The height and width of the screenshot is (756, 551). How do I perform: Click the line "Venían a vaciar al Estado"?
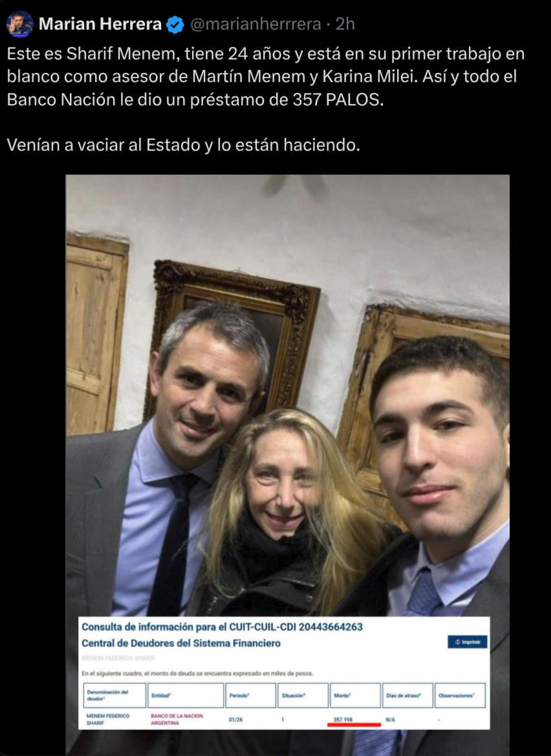point(184,144)
